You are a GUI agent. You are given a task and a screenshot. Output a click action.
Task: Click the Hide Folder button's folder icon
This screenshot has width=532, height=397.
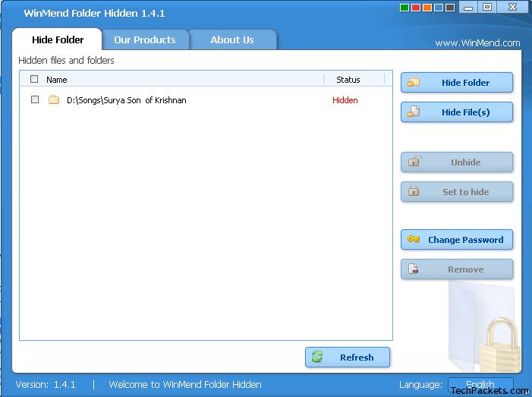click(414, 83)
